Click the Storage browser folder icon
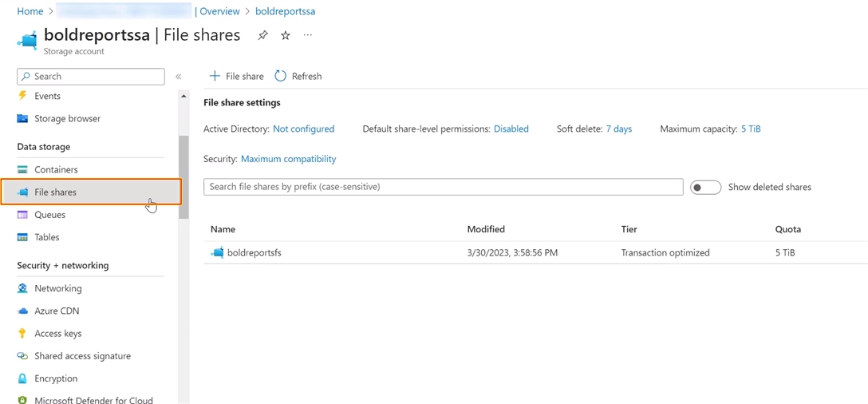 tap(22, 118)
